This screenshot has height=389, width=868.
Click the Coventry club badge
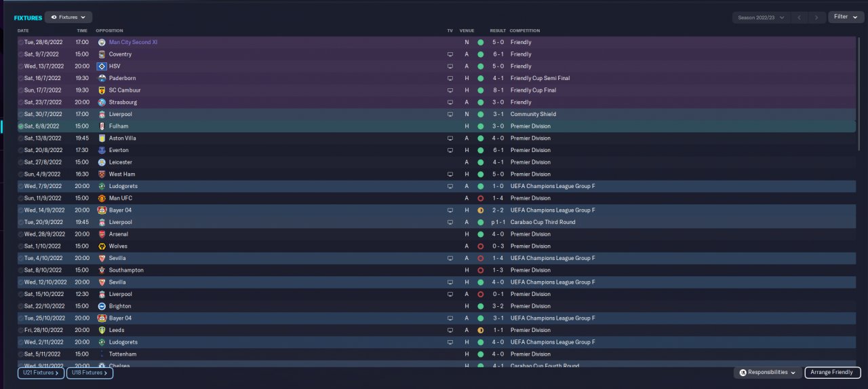pyautogui.click(x=102, y=54)
